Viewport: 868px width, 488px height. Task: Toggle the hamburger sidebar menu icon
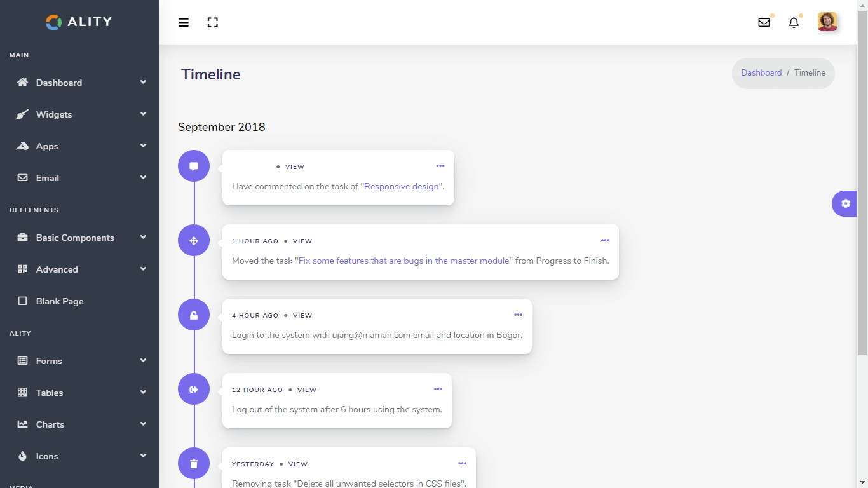184,23
